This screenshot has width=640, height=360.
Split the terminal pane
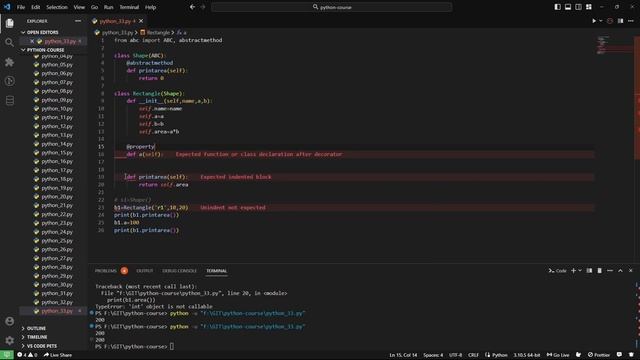[589, 271]
